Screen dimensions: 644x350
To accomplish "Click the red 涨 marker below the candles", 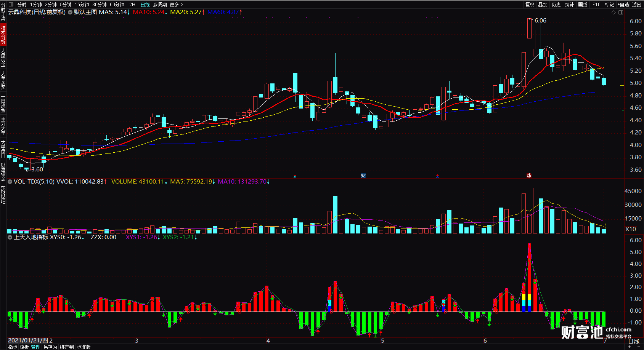I will (529, 176).
